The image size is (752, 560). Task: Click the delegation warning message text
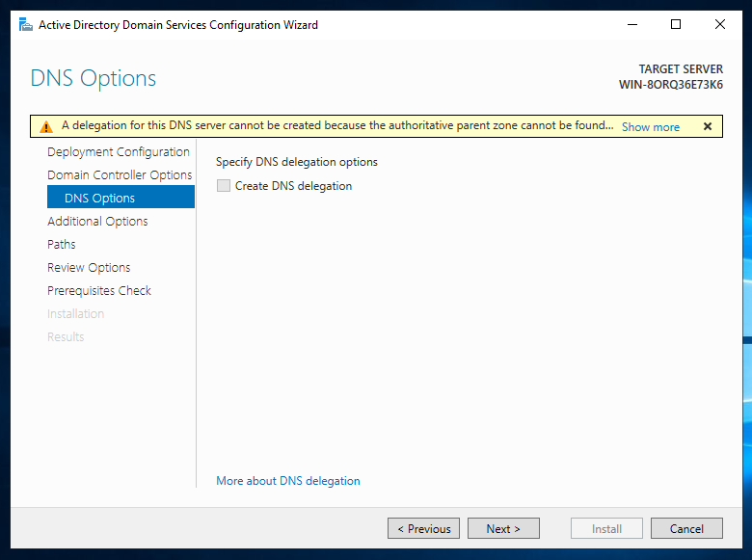tap(337, 125)
